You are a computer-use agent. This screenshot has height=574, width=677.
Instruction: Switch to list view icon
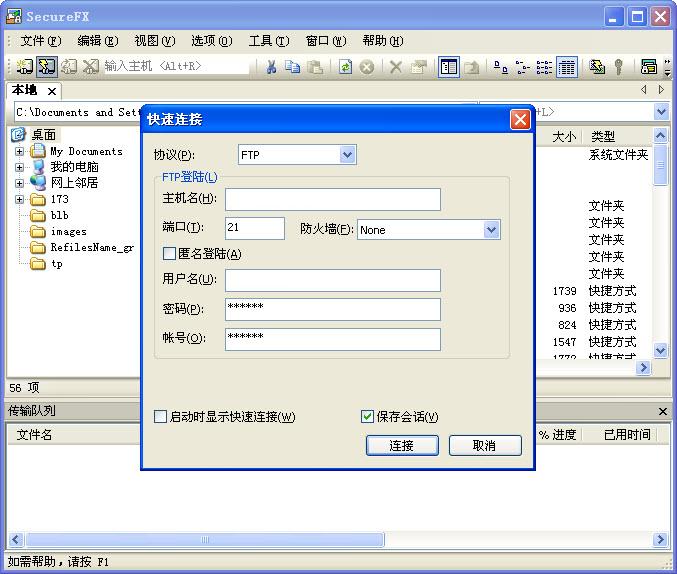pyautogui.click(x=544, y=67)
